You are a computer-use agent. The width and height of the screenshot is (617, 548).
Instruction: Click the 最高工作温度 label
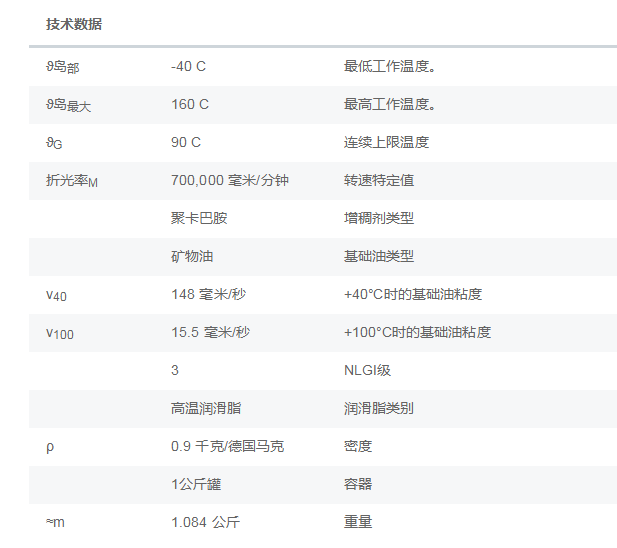389,105
